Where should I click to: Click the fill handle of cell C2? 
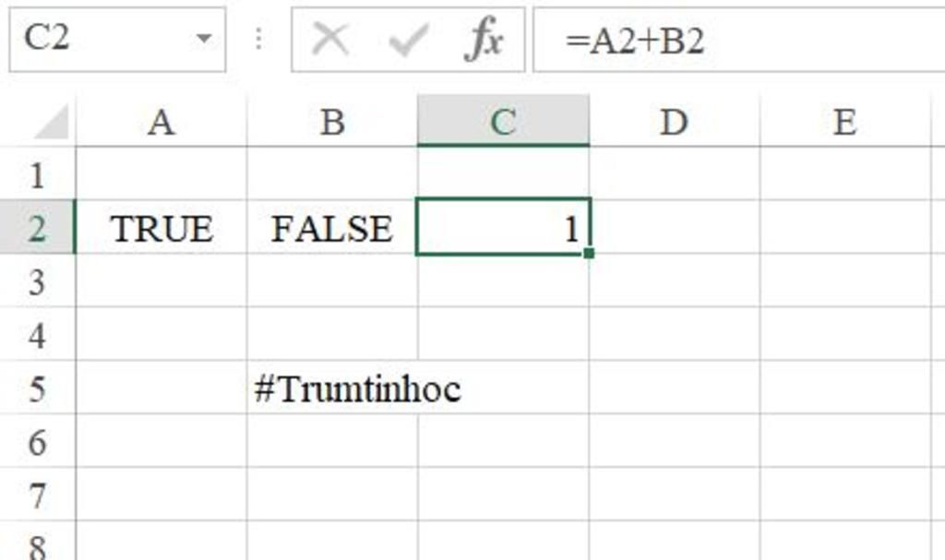pos(589,253)
